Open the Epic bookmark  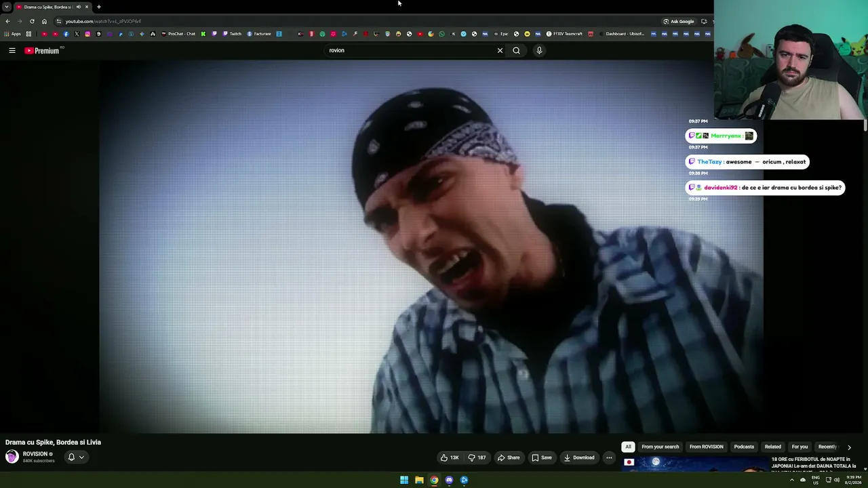click(x=500, y=34)
